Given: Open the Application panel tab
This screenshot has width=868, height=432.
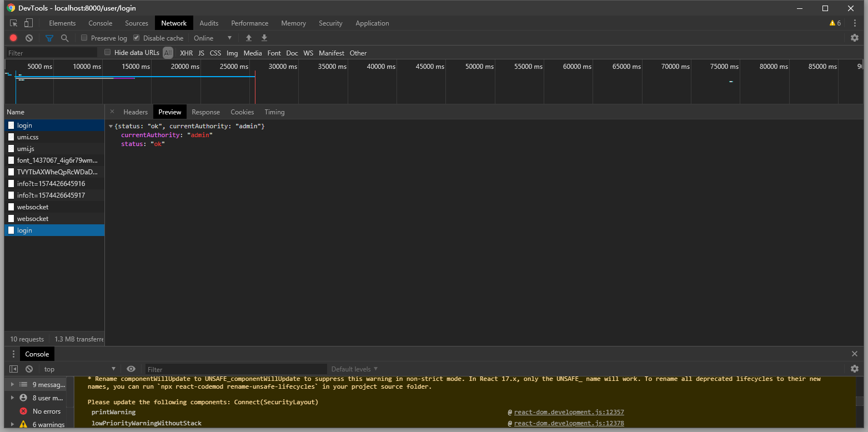Looking at the screenshot, I should click(372, 23).
